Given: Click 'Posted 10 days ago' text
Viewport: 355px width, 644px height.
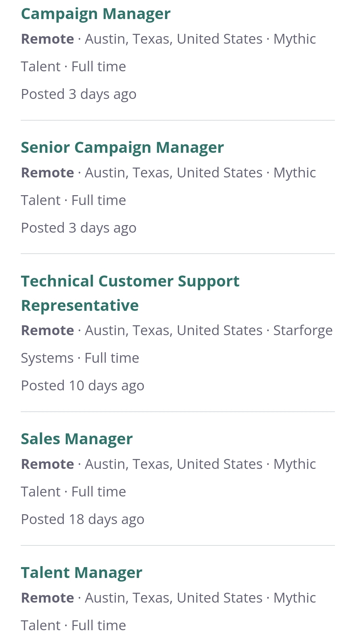Looking at the screenshot, I should 83,386.
